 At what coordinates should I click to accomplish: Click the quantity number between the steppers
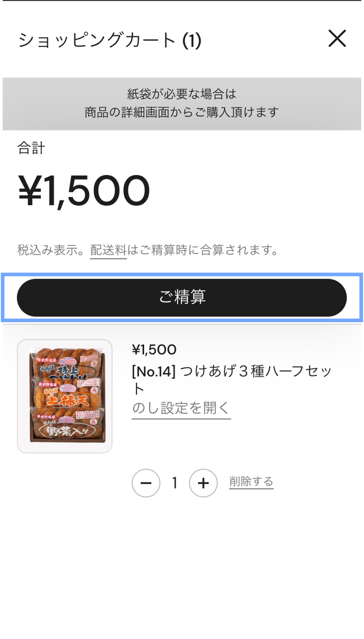tap(175, 483)
